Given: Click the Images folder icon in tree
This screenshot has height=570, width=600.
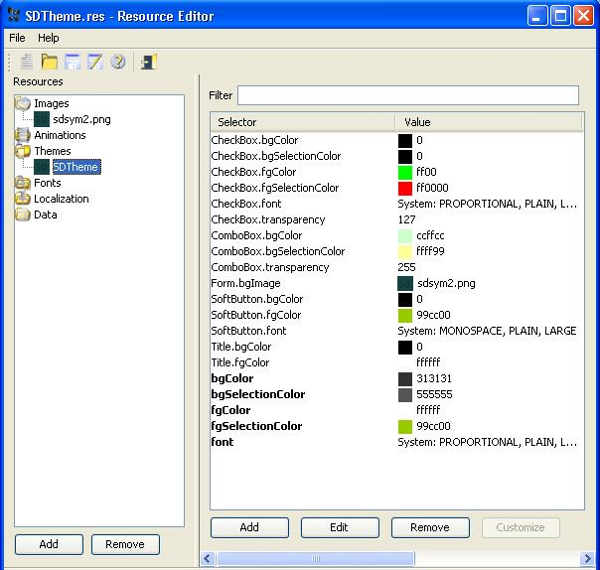Looking at the screenshot, I should (x=23, y=103).
